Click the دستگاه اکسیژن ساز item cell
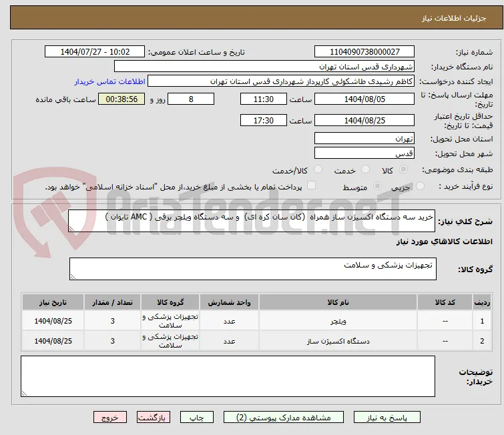The image size is (504, 435). click(x=338, y=340)
